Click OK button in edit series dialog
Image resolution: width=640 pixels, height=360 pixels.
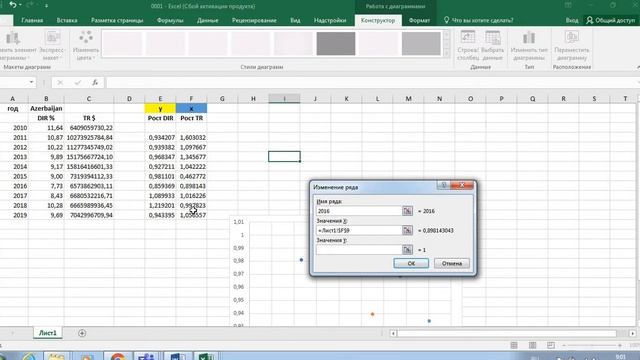(x=411, y=263)
